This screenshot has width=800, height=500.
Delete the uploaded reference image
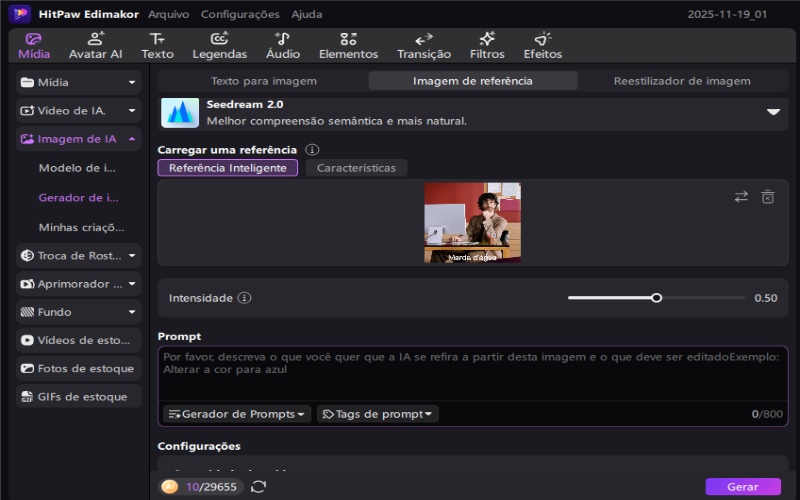tap(768, 196)
